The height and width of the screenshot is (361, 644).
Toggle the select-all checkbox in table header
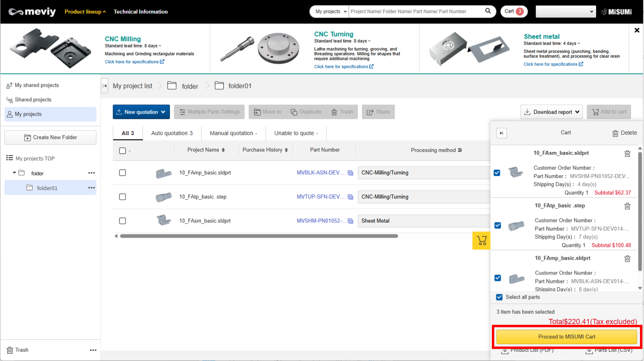[x=123, y=151]
